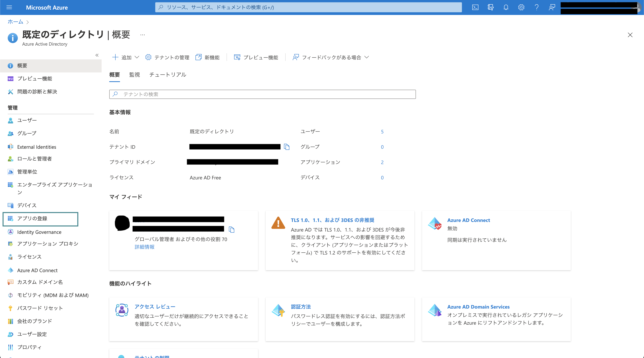The width and height of the screenshot is (644, 358).
Task: Close the directory overview blade
Action: tap(630, 35)
